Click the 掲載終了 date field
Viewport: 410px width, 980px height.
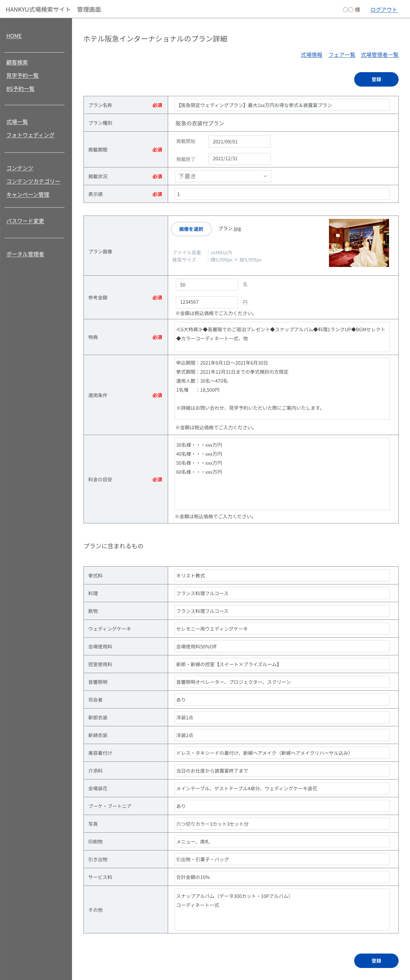point(240,159)
